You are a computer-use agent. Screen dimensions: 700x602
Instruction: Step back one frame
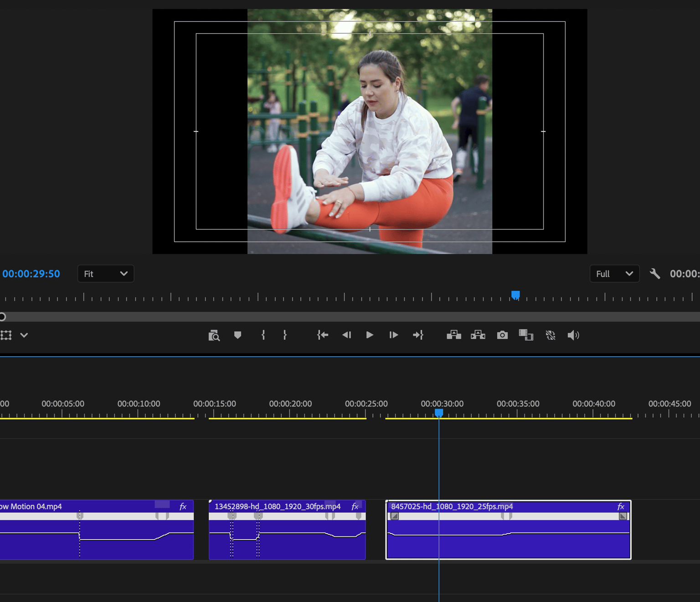(346, 335)
